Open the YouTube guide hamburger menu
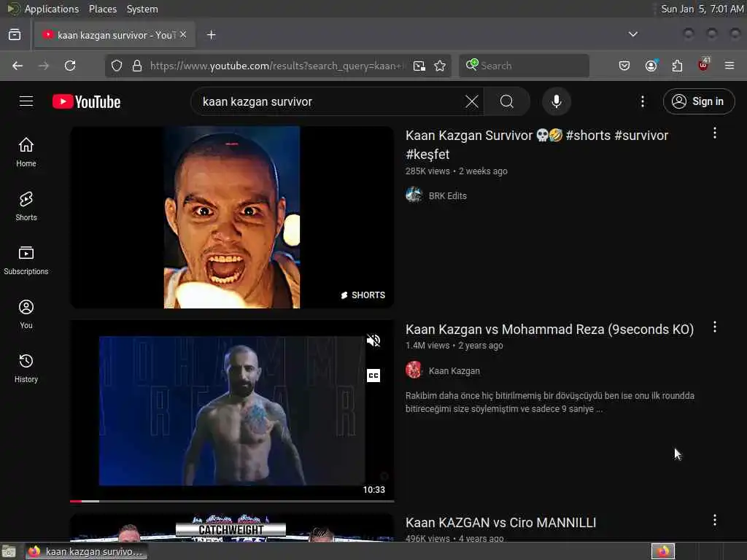This screenshot has width=747, height=560. [x=26, y=101]
